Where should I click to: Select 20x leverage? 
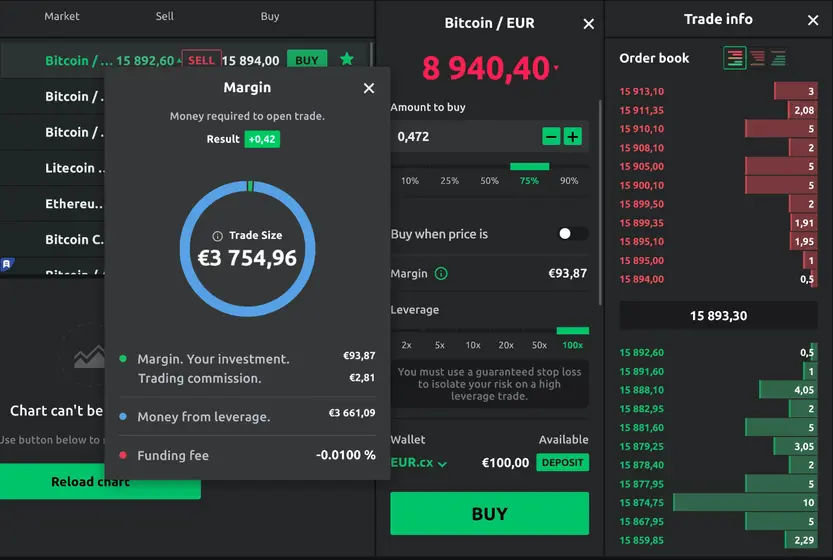point(506,345)
